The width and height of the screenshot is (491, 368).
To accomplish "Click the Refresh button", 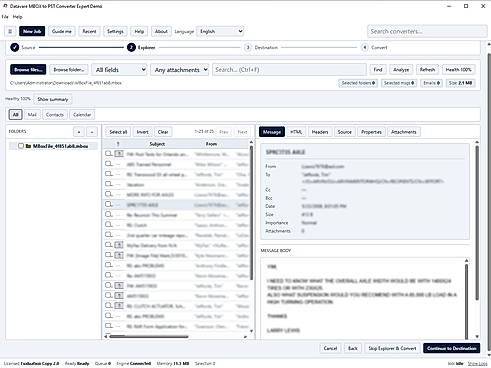I will tap(427, 70).
